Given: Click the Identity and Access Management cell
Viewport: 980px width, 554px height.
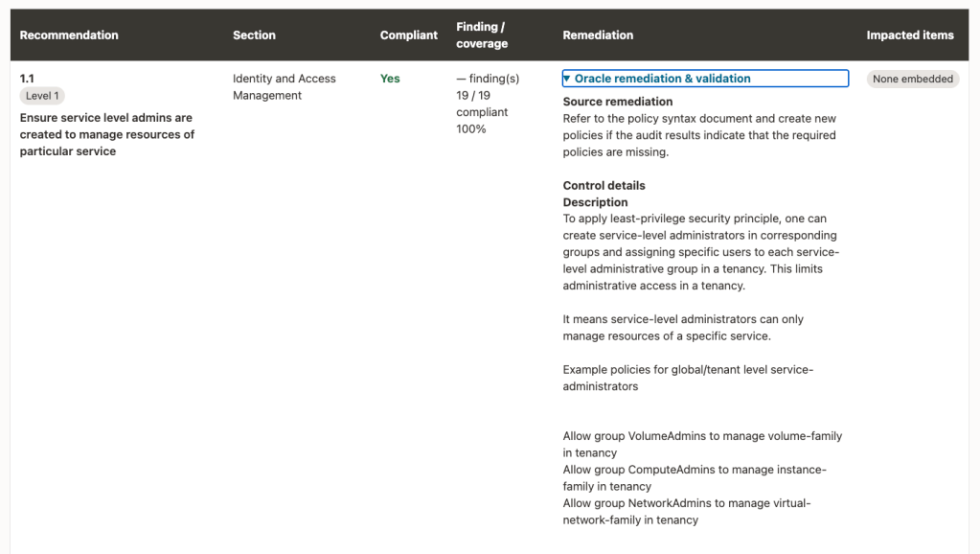Looking at the screenshot, I should coord(285,87).
